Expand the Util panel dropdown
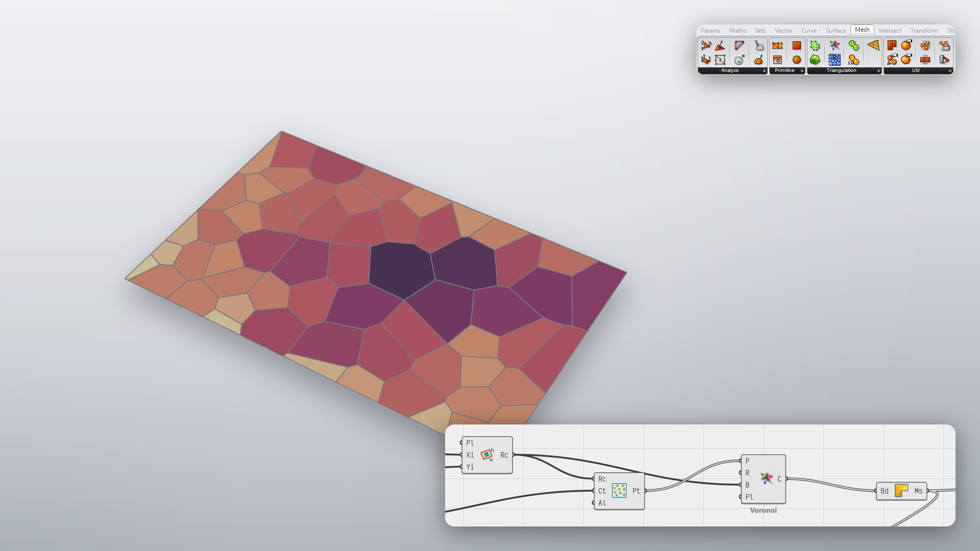Viewport: 980px width, 551px height. 950,70
